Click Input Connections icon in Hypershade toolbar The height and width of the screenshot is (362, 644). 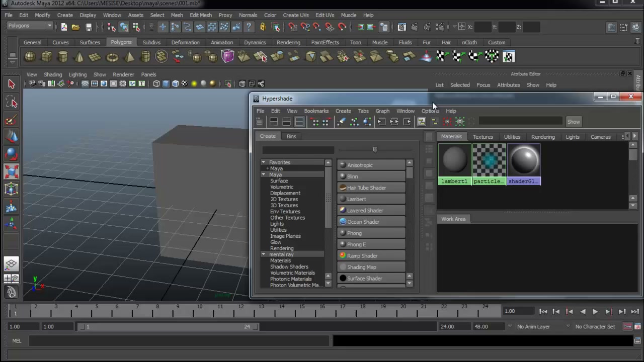(381, 122)
